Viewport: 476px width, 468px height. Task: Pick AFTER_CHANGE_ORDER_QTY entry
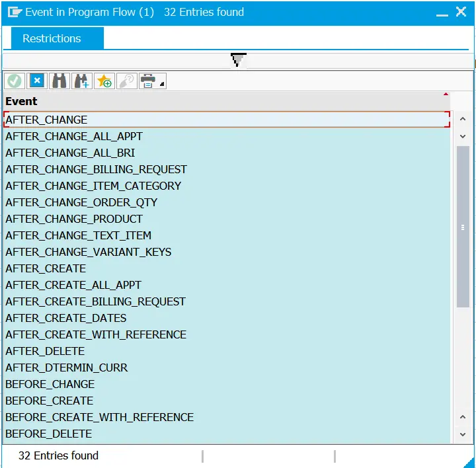227,202
